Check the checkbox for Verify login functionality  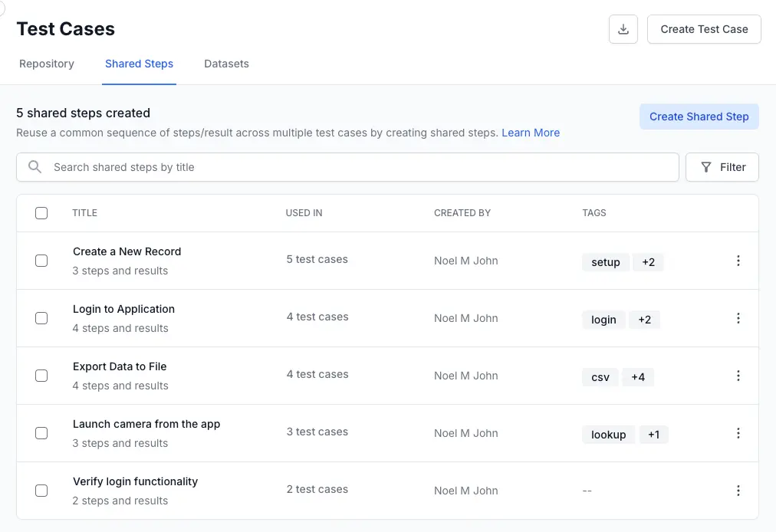tap(41, 491)
